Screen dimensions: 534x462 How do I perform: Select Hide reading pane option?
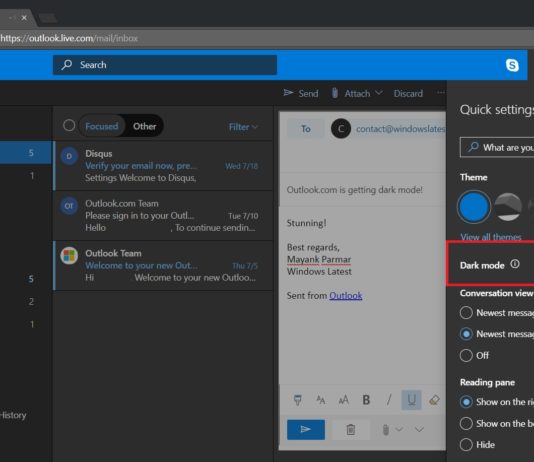coord(466,445)
